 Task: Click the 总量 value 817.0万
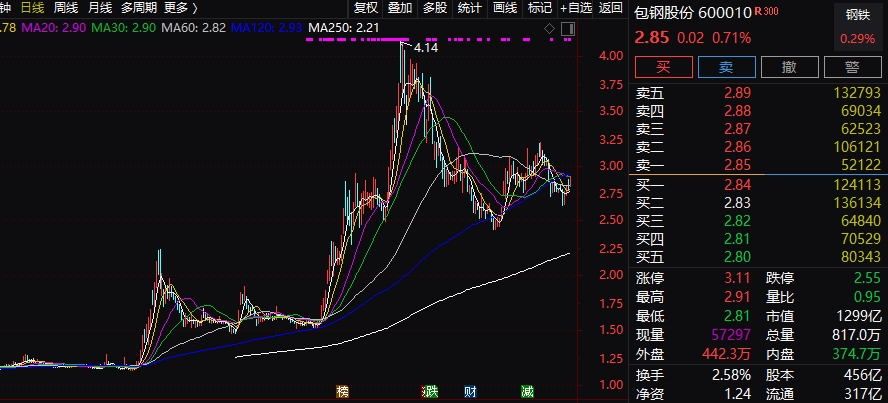(856, 335)
